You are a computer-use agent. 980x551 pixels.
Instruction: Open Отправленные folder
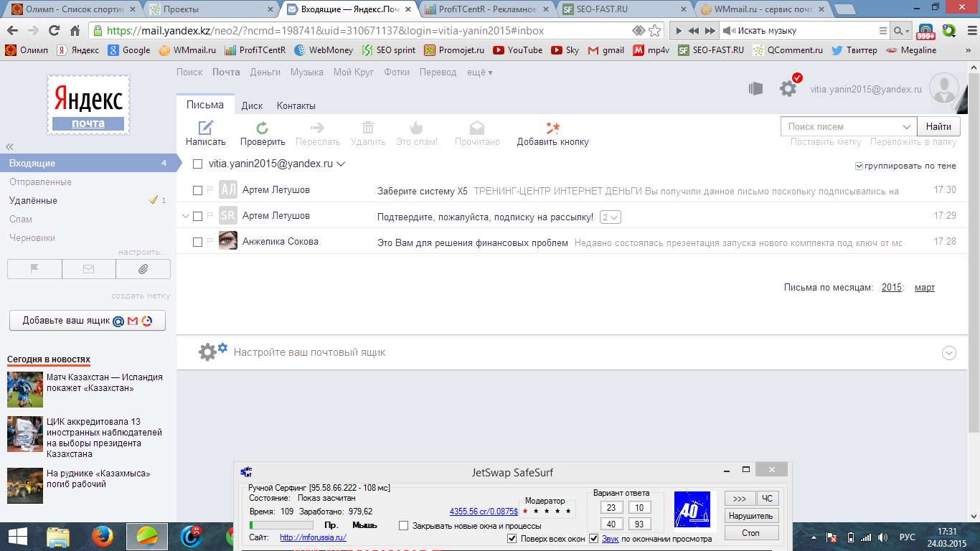click(40, 182)
